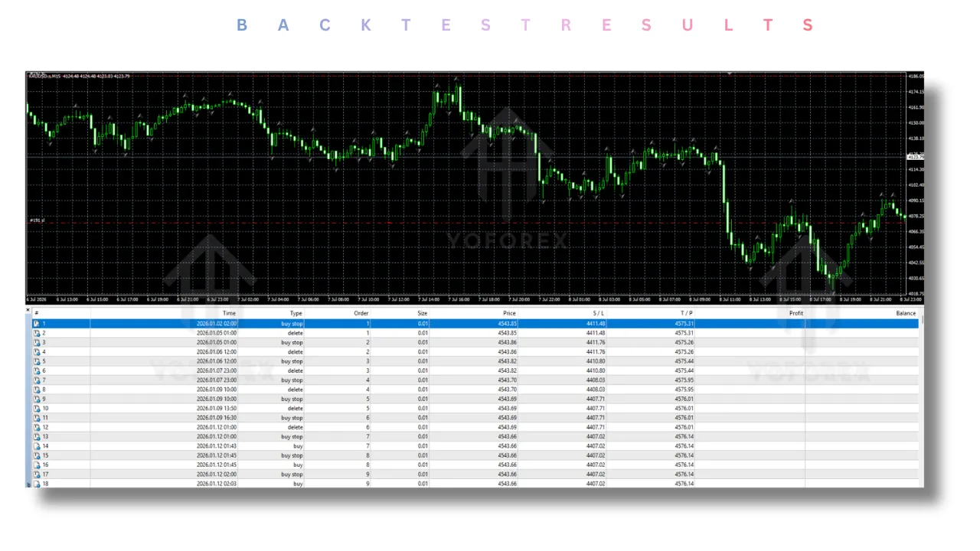The width and height of the screenshot is (980, 551).
Task: Click time cell 2026.01.12 01:43
Action: 216,446
